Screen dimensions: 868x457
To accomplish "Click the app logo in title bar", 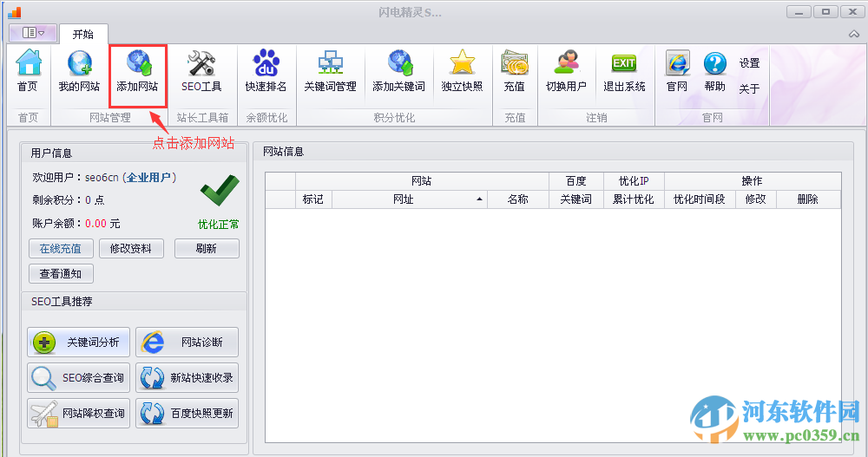I will (x=15, y=11).
